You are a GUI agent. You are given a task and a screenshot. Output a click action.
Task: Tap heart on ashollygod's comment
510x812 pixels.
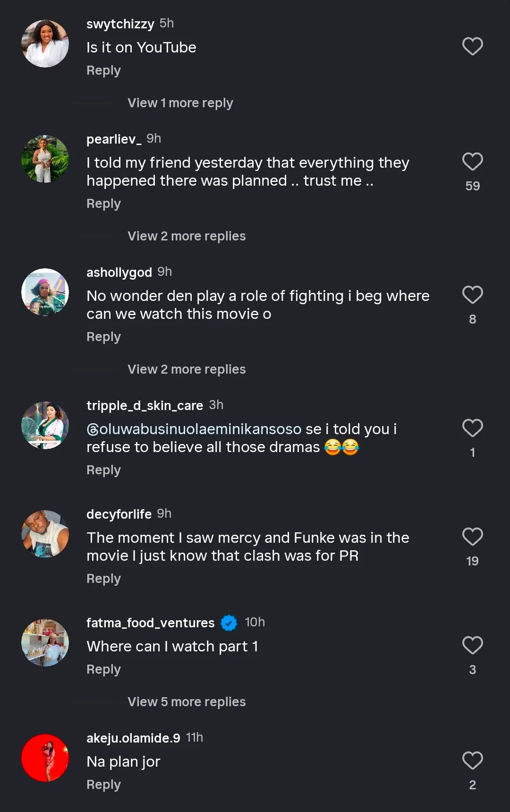(472, 295)
